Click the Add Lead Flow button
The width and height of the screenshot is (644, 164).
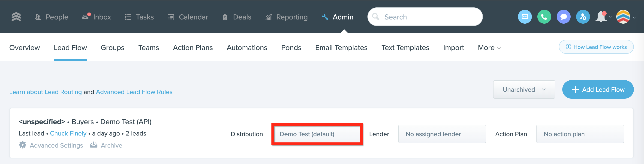[598, 89]
